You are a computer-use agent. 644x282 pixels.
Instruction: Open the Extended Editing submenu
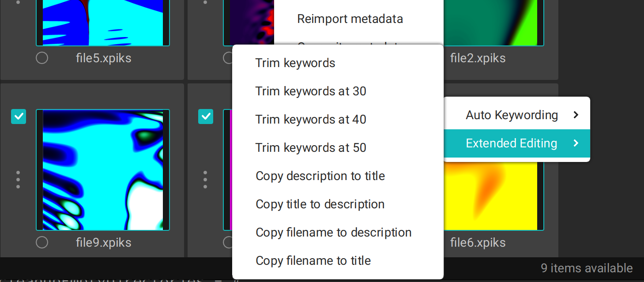pyautogui.click(x=511, y=143)
